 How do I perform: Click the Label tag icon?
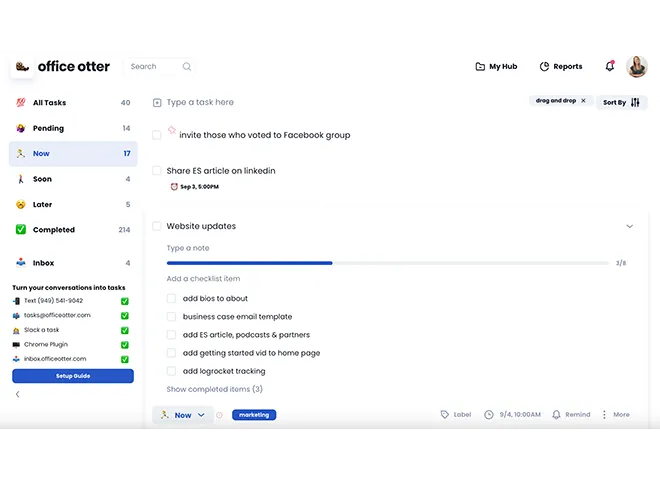[445, 415]
